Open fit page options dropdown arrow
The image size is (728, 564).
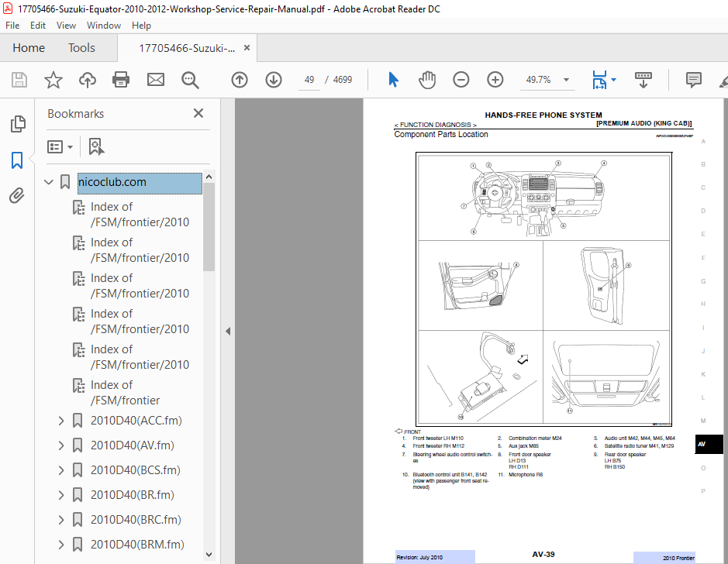tap(614, 80)
